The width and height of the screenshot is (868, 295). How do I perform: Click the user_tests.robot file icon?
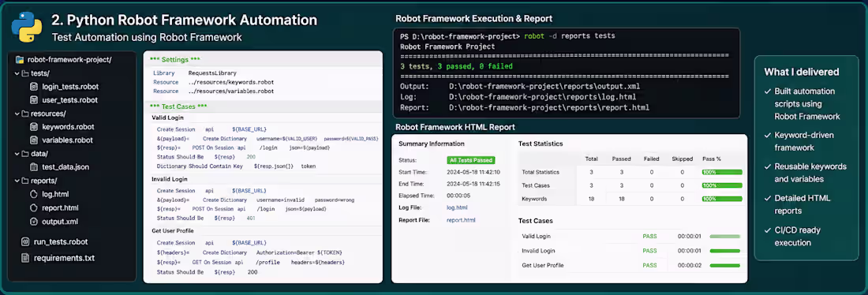coord(34,100)
